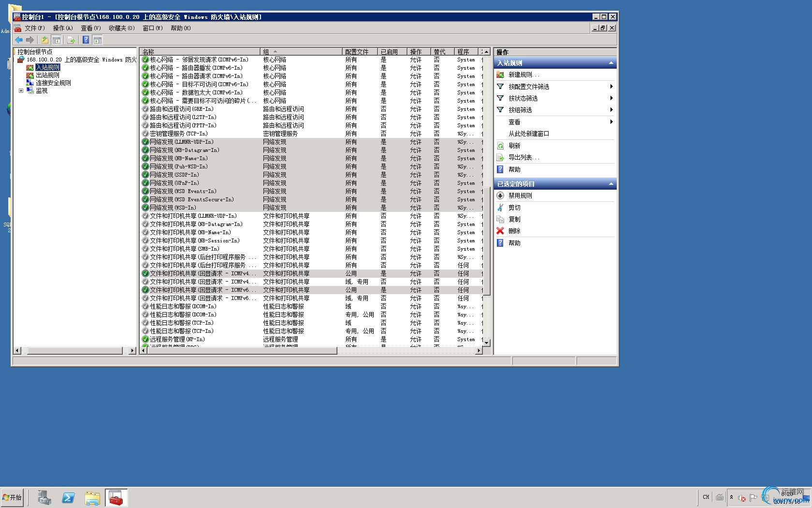The height and width of the screenshot is (508, 812).
Task: Click the Forward arrow in the toolbar
Action: pos(30,40)
